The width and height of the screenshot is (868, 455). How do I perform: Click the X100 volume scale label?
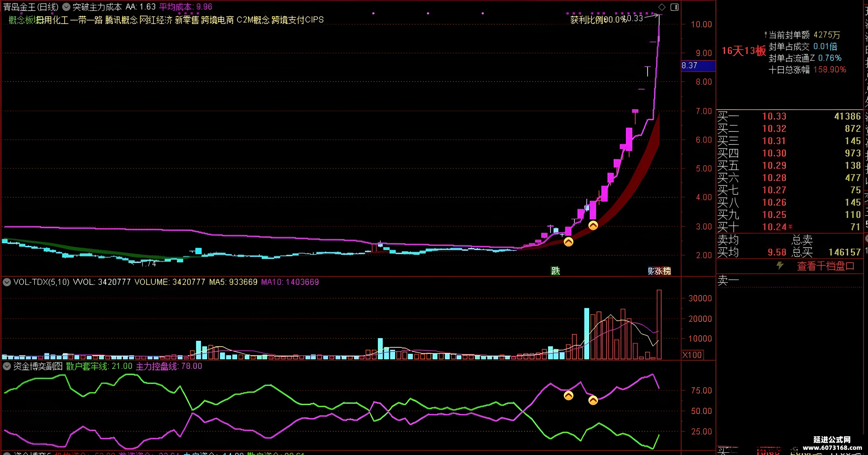click(692, 355)
